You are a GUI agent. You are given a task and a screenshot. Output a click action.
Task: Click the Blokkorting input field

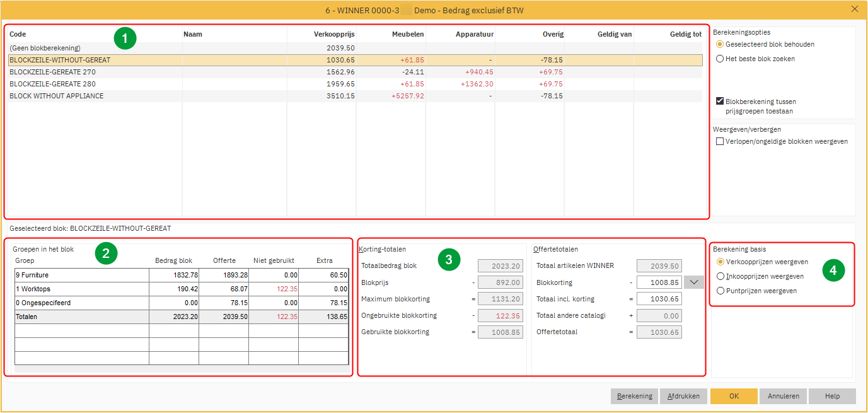pos(659,282)
